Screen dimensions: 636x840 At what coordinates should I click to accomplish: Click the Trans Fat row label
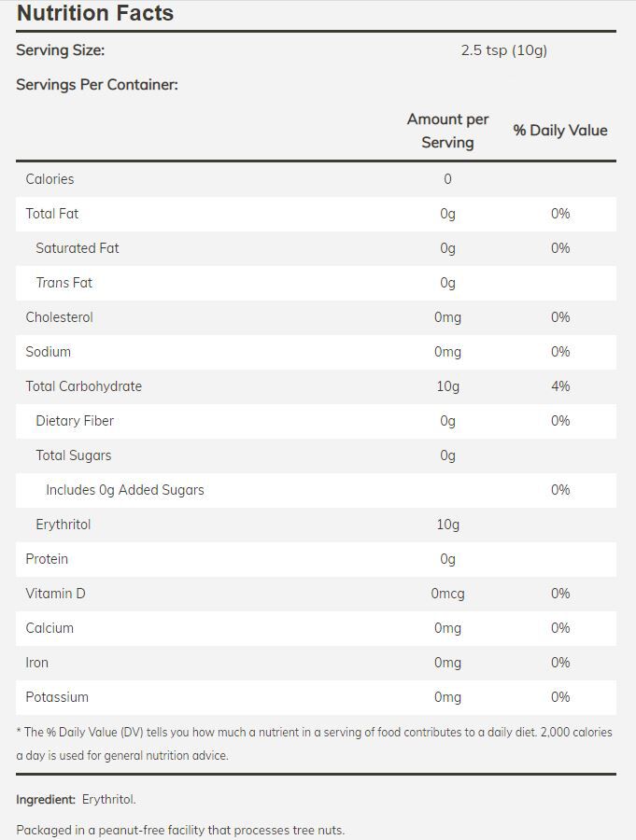click(x=64, y=283)
